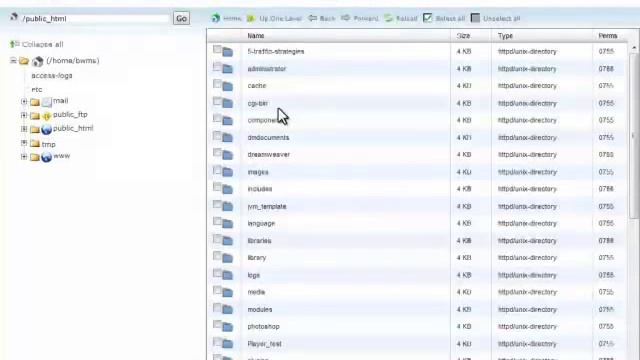Open public_ftp folder in tree
640x360 pixels.
70,115
